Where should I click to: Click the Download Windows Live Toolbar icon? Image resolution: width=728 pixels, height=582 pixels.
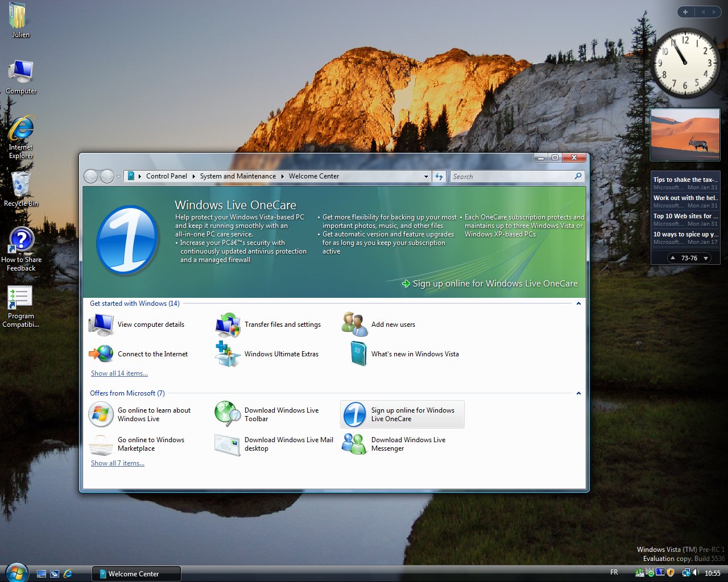click(227, 414)
